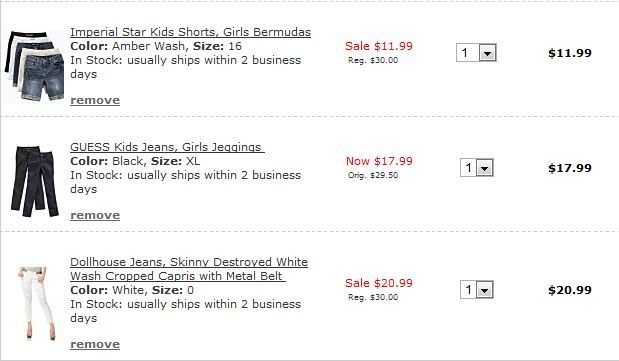
Task: Click the Orig. $29.50 original price text
Action: click(373, 175)
